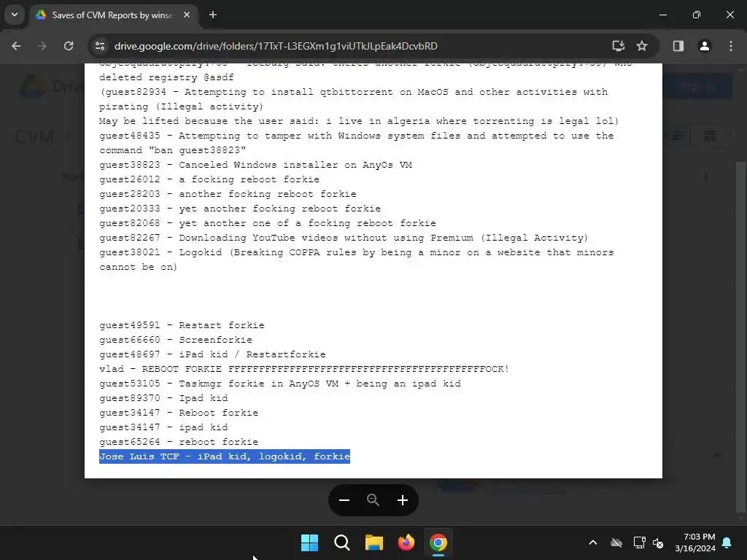
Task: Open Windows taskbar search
Action: 341,542
